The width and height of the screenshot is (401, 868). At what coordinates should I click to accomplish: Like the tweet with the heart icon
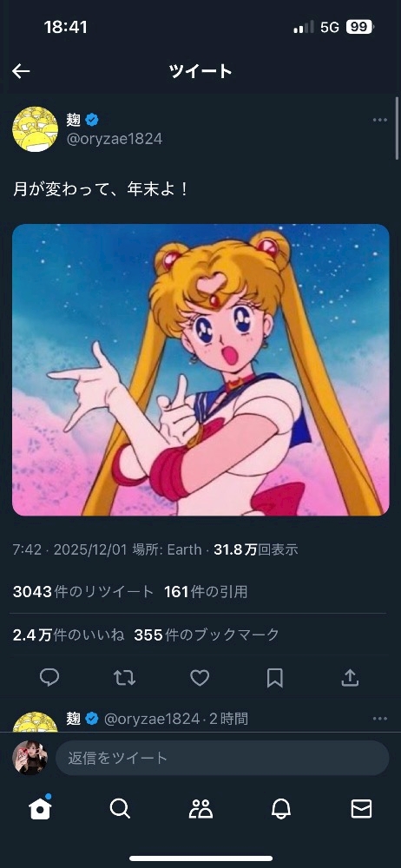coord(200,678)
